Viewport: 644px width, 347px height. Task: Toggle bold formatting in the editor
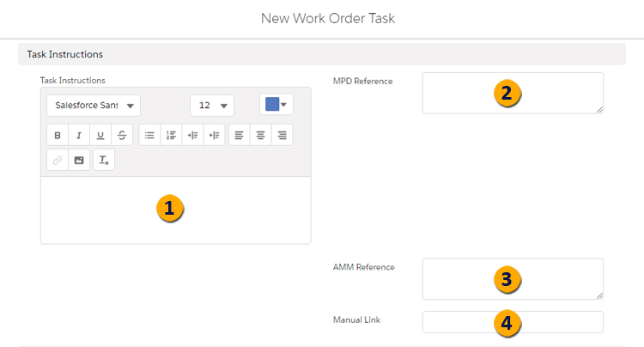[58, 135]
